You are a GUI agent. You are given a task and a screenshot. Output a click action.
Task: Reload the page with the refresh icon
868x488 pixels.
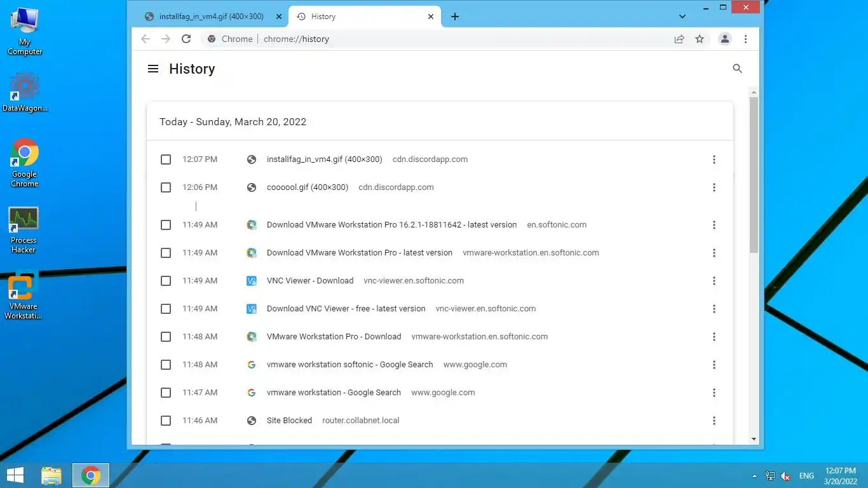(x=186, y=39)
